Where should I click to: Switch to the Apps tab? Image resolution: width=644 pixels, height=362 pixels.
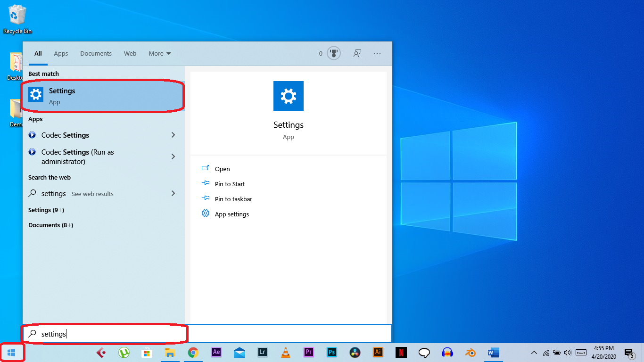tap(61, 54)
